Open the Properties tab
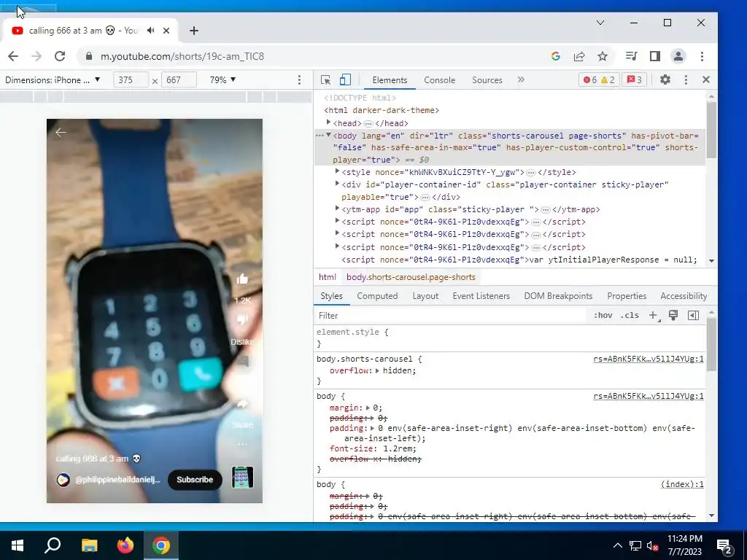This screenshot has height=560, width=747. [x=627, y=296]
